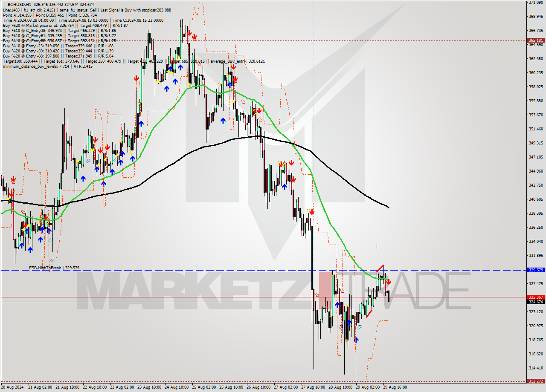Click the 320.975 price axis label
This screenshot has height=392, width=546.
point(535,326)
